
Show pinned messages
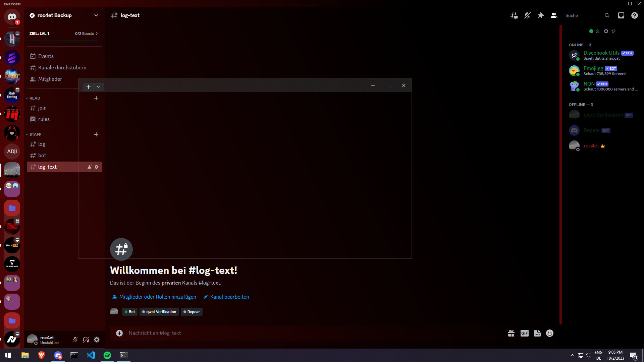coord(541,15)
